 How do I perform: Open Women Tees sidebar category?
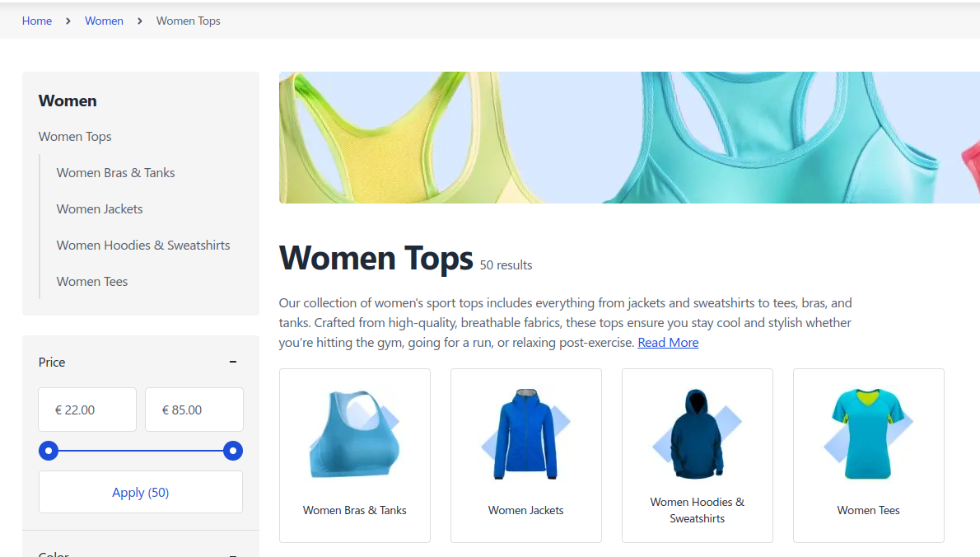click(92, 282)
